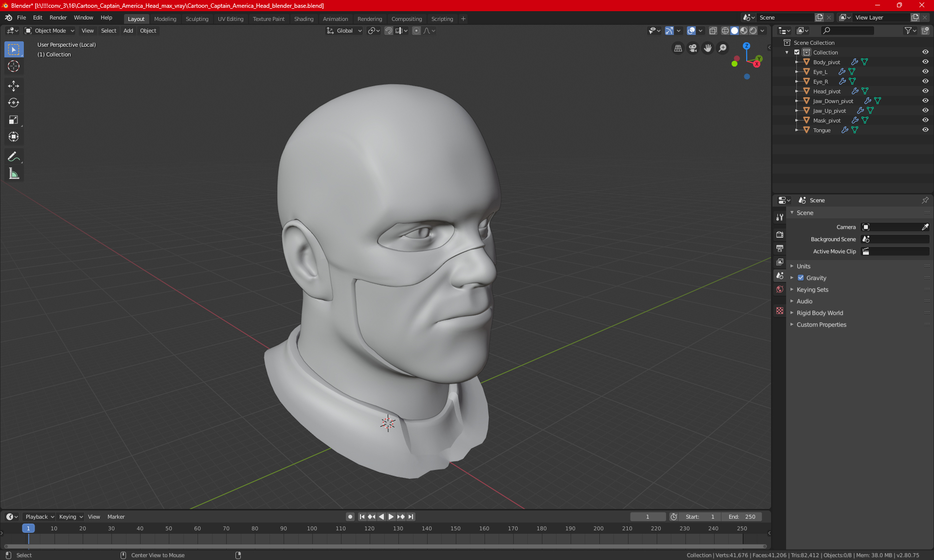This screenshot has height=560, width=934.
Task: Open the Active Tool properties tab
Action: [x=780, y=217]
